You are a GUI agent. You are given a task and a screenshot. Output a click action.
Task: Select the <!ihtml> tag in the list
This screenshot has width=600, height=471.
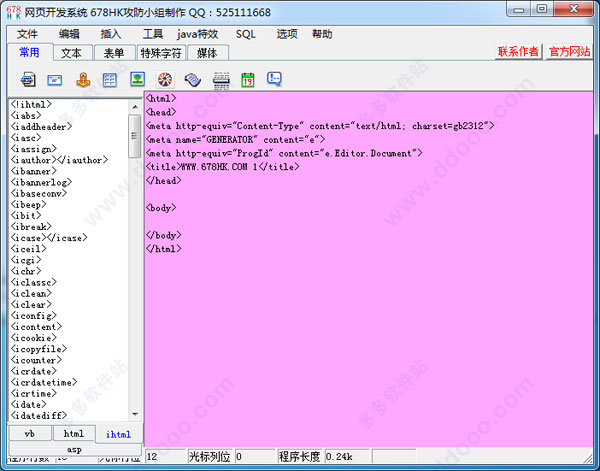pyautogui.click(x=31, y=104)
